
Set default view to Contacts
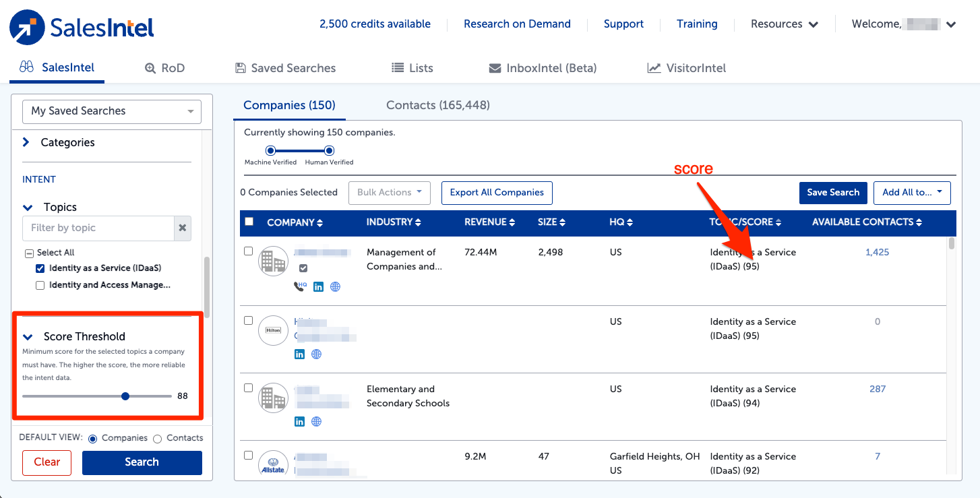pyautogui.click(x=158, y=439)
